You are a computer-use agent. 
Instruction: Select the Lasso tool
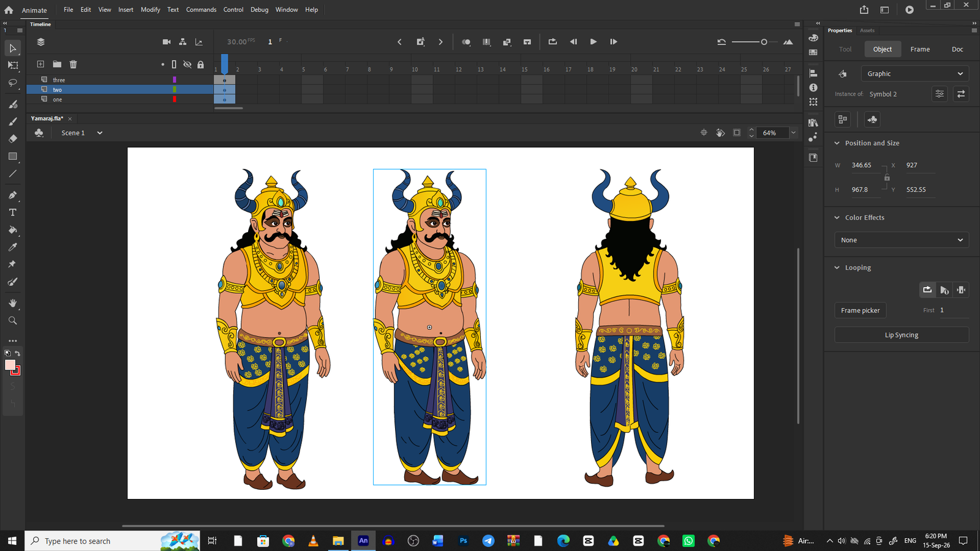click(x=12, y=83)
